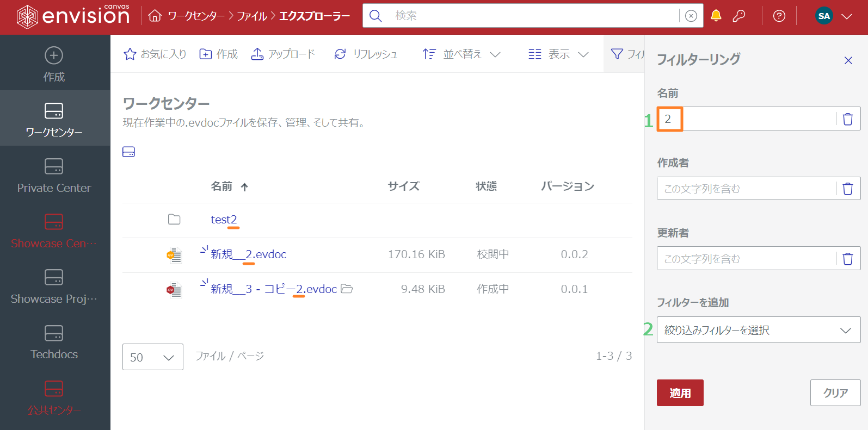
Task: Close the フィルターリング panel
Action: coord(848,60)
